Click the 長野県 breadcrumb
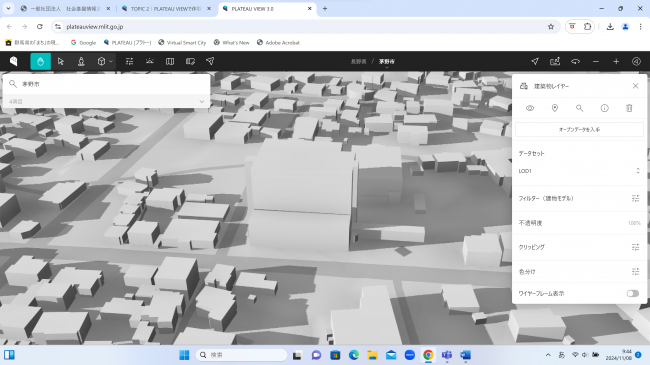The width and height of the screenshot is (650, 365). 359,61
